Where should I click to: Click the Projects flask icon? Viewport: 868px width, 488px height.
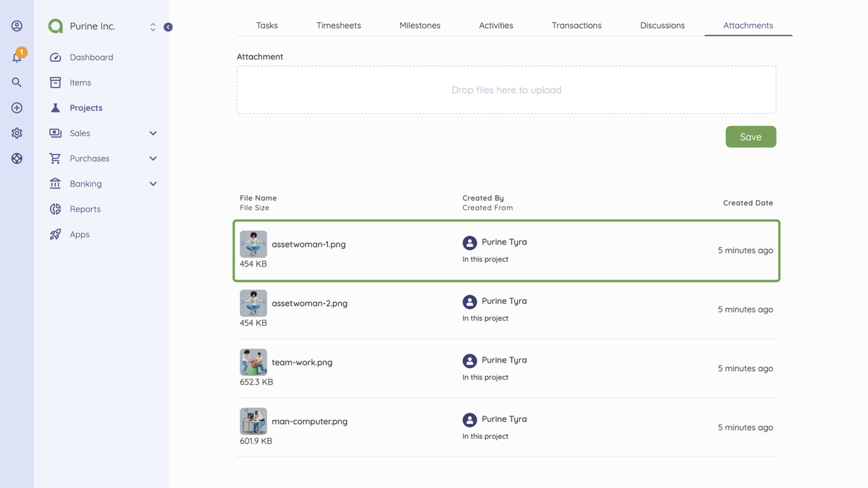(55, 108)
